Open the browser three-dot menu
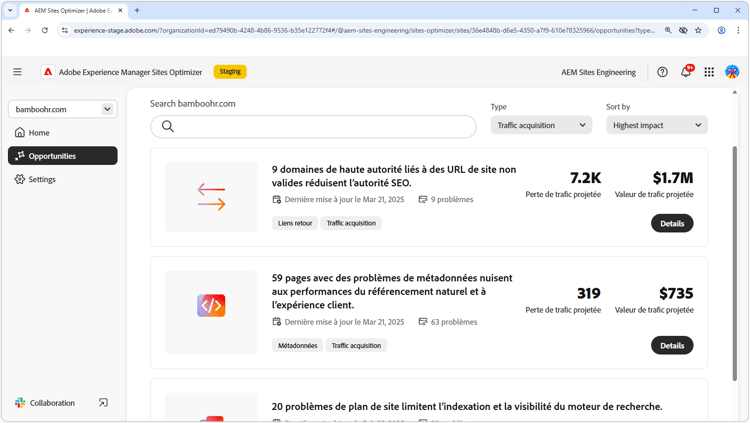 tap(738, 30)
